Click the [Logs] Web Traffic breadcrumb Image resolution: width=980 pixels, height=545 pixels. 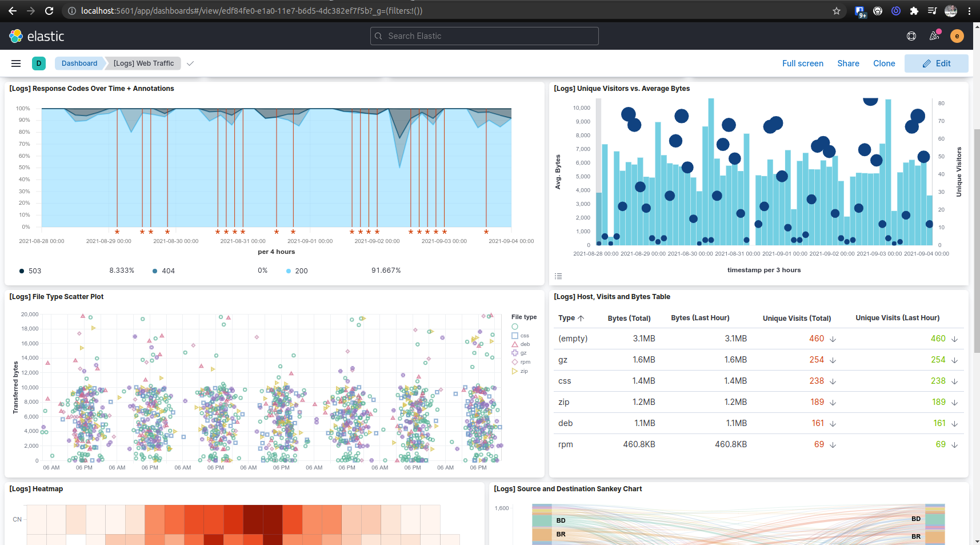143,63
